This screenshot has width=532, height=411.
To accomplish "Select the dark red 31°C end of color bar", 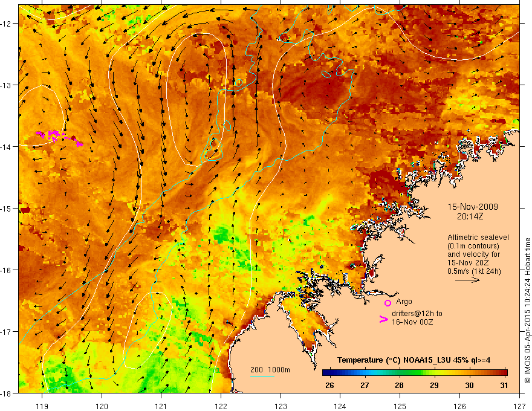I will pyautogui.click(x=504, y=372).
